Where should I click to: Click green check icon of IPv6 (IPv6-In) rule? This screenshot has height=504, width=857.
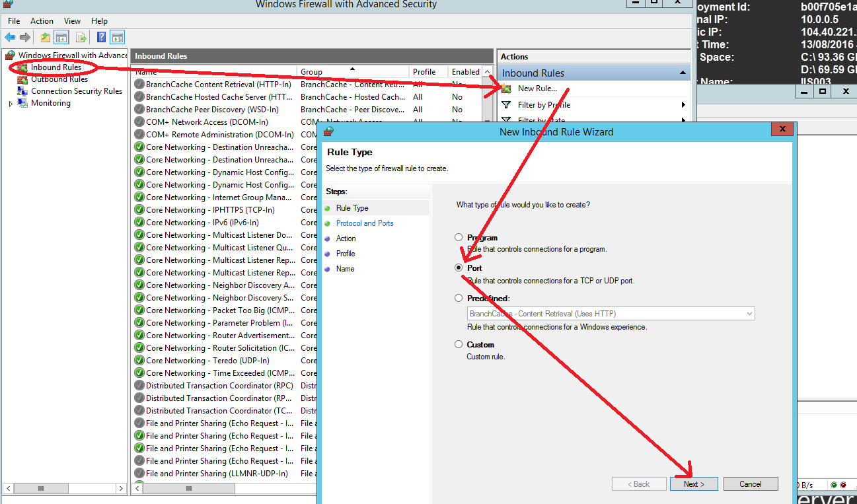pyautogui.click(x=139, y=223)
